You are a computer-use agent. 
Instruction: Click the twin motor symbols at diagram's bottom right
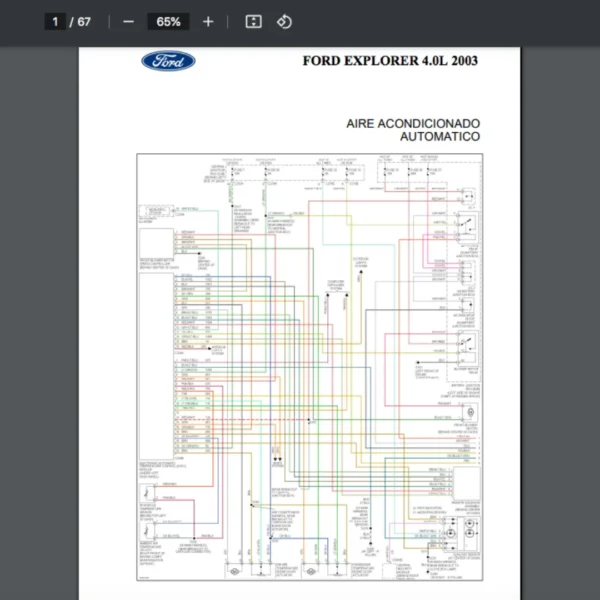click(457, 534)
